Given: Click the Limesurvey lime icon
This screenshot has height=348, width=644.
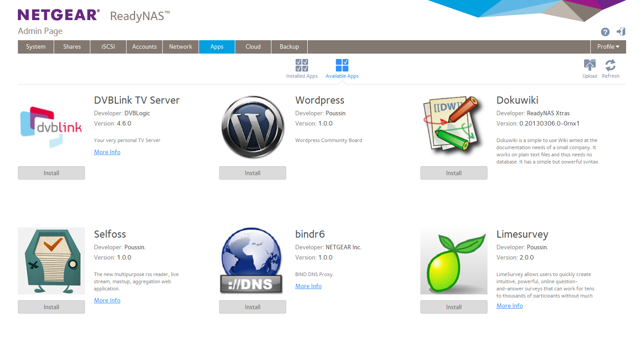Looking at the screenshot, I should tap(454, 261).
